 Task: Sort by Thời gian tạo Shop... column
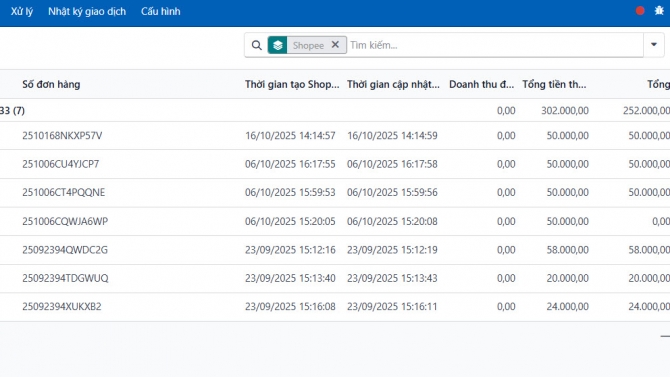pyautogui.click(x=292, y=85)
